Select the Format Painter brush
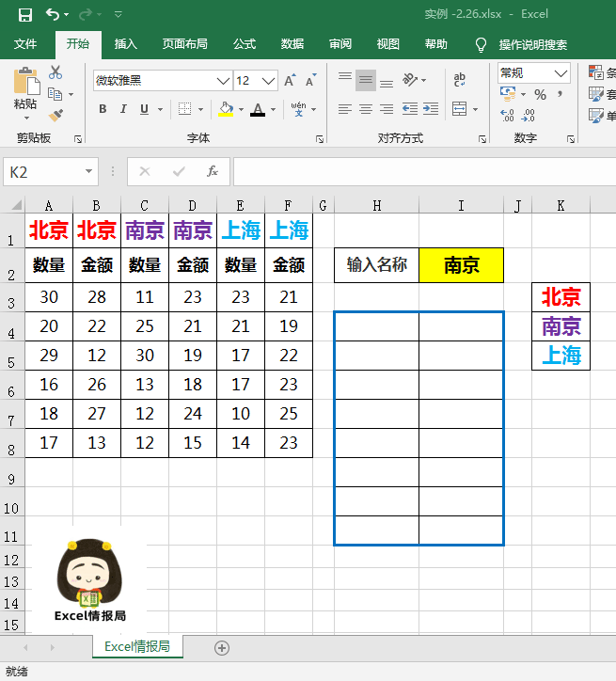Viewport: 616px width, 681px height. click(55, 115)
